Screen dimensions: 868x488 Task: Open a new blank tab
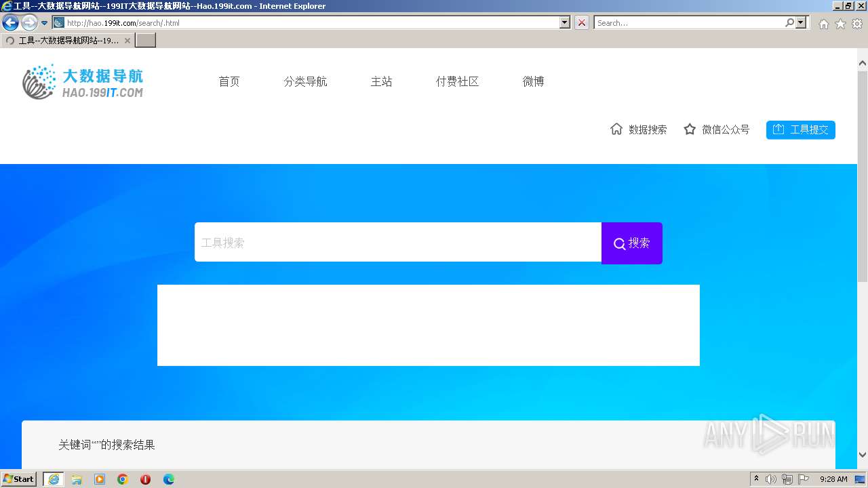coord(146,41)
